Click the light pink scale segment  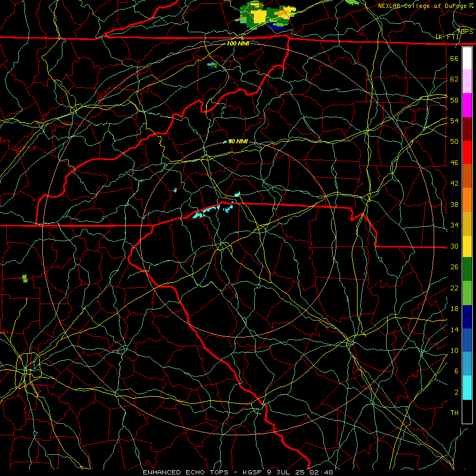[x=467, y=81]
